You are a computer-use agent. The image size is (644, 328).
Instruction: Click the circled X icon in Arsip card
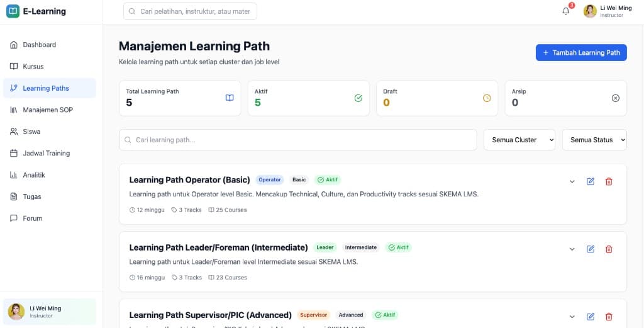click(x=615, y=98)
